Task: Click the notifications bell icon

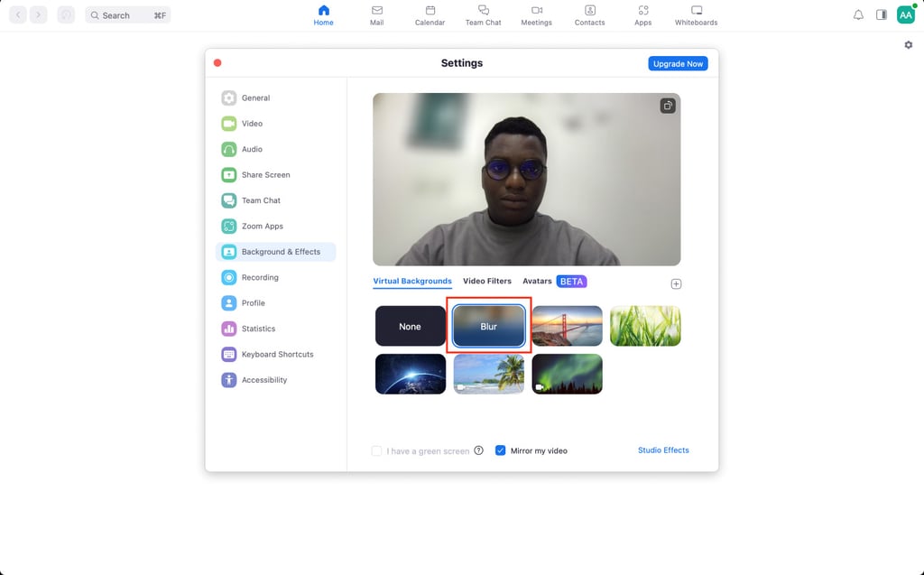Action: tap(858, 14)
